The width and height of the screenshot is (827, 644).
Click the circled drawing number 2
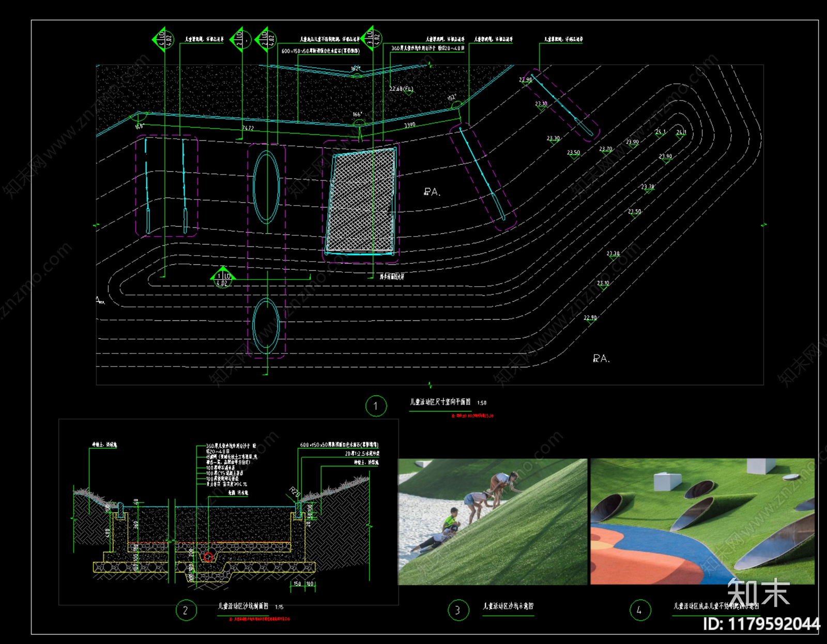tap(186, 610)
